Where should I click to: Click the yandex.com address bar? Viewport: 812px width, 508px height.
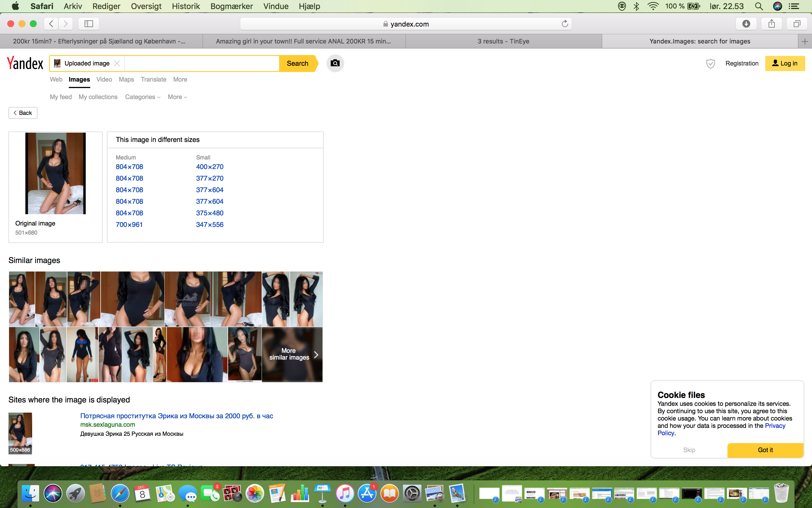406,23
